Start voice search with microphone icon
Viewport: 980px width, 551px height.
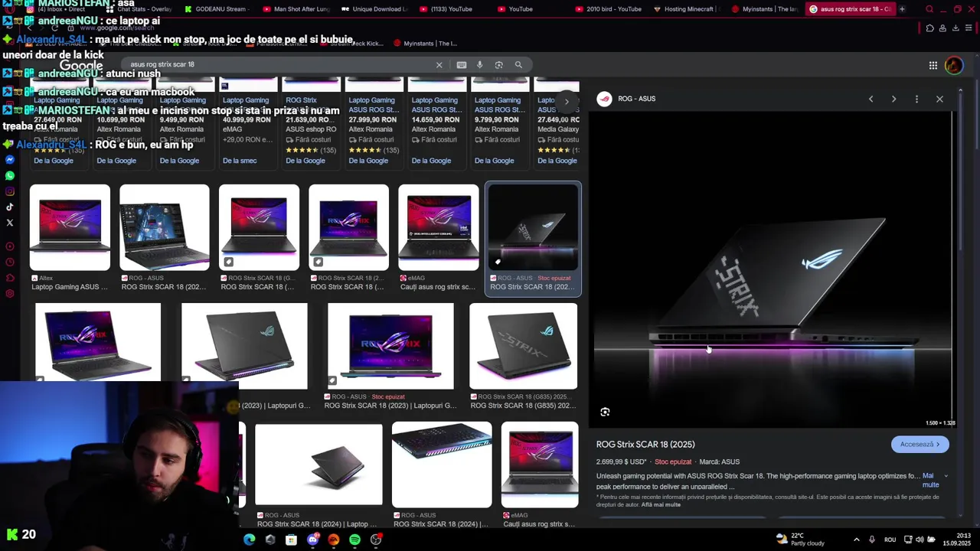coord(479,65)
